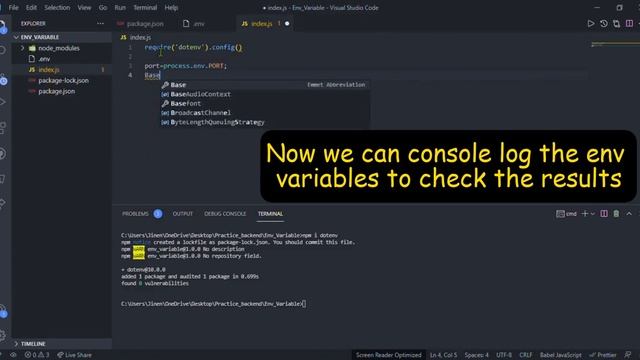Open timeline history icon in editor toolbar
The height and width of the screenshot is (360, 640).
[604, 24]
